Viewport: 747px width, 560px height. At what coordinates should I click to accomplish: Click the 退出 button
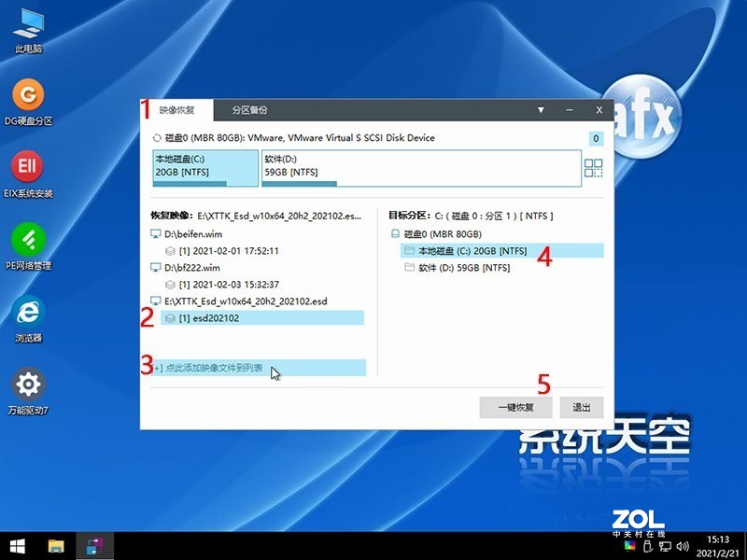581,408
